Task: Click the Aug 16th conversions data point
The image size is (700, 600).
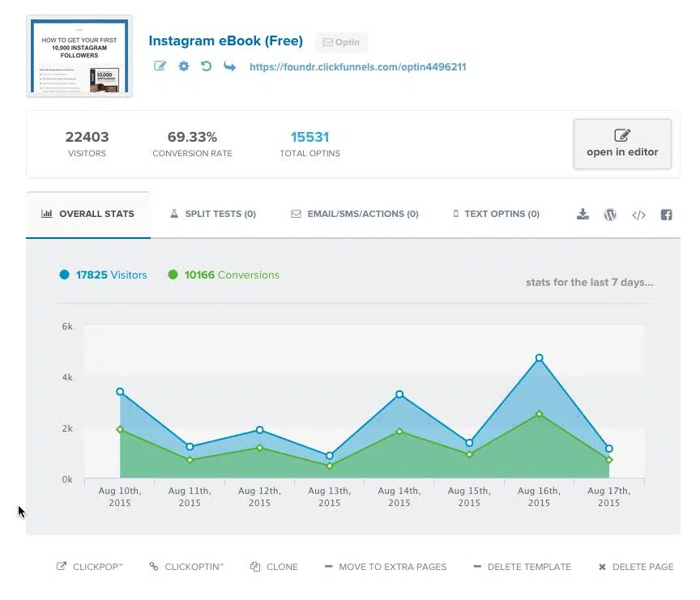Action: (x=540, y=414)
